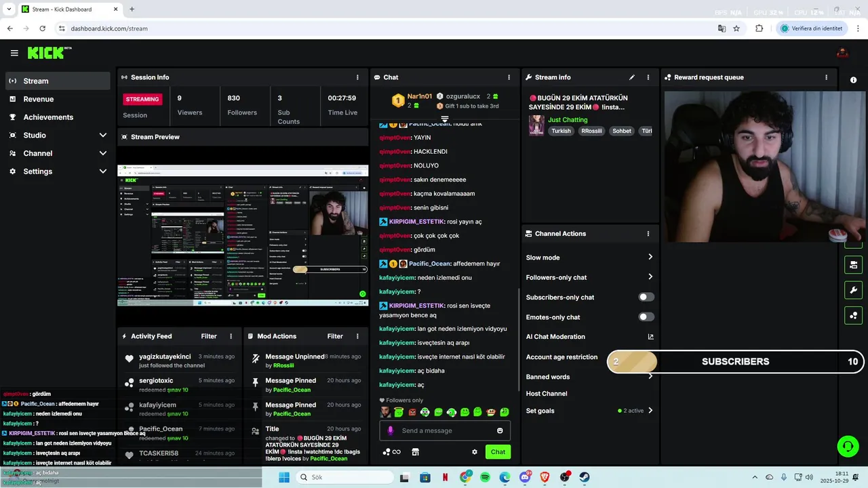868x488 pixels.
Task: Open Followers-only chat options
Action: click(x=589, y=277)
